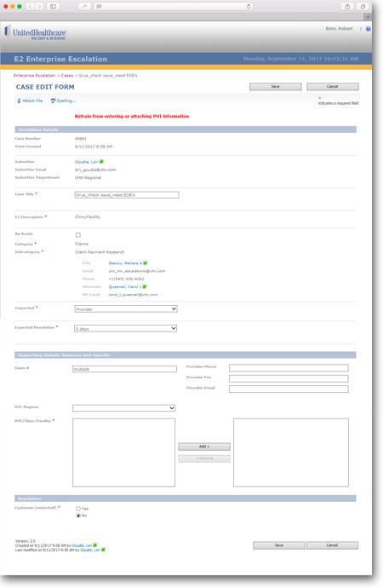The width and height of the screenshot is (383, 588).
Task: Click the help icon next to Born, Robert
Action: [368, 29]
